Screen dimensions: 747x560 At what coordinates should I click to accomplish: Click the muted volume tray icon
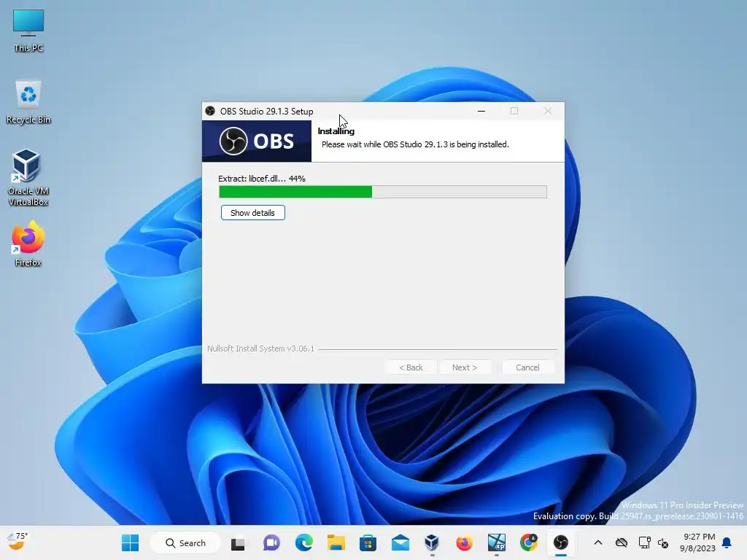click(662, 542)
